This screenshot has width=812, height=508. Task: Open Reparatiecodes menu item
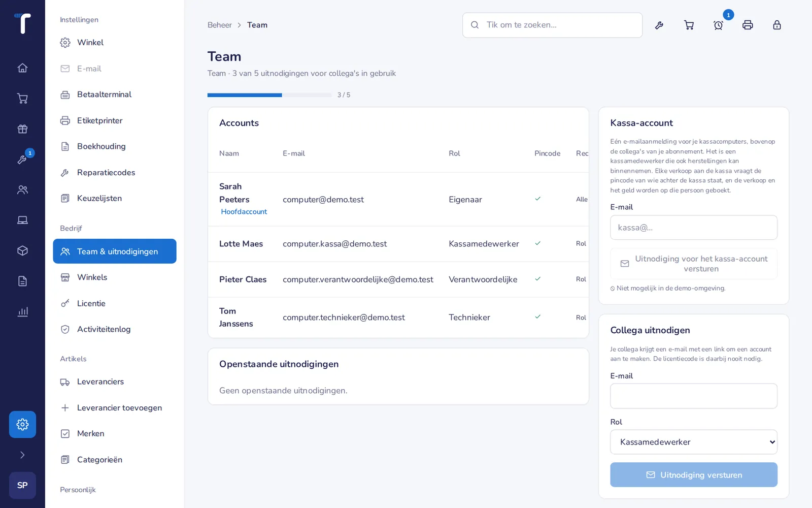tap(115, 173)
